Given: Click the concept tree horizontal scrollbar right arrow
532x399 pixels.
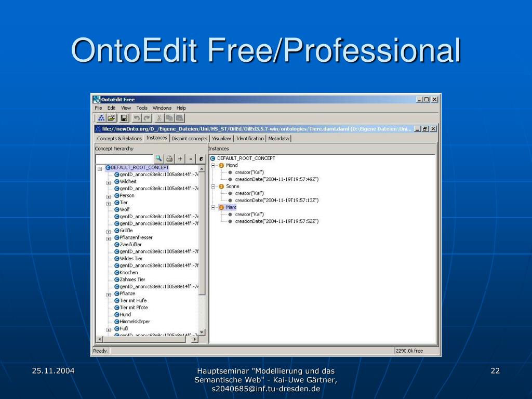Looking at the screenshot, I should pyautogui.click(x=195, y=339).
